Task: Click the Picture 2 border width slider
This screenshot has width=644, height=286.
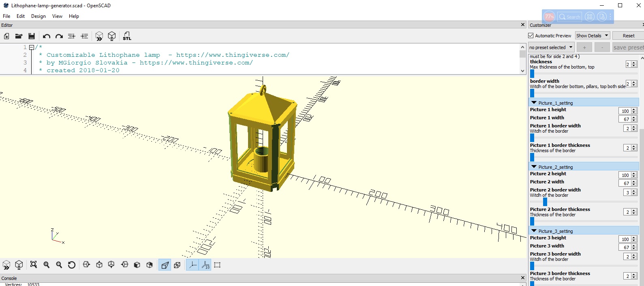Action: coord(545,202)
